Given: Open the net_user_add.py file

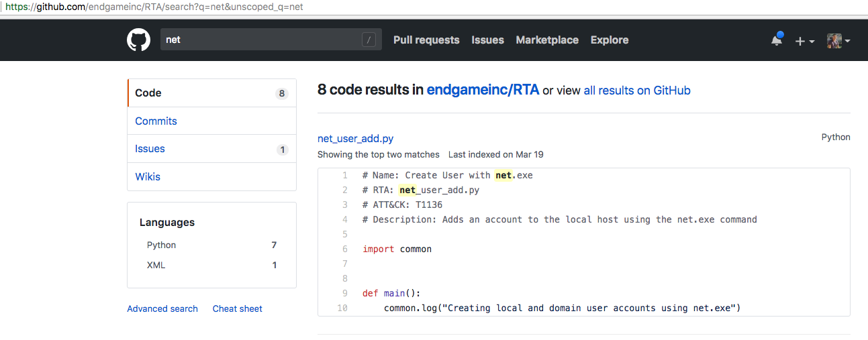Looking at the screenshot, I should click(x=355, y=139).
